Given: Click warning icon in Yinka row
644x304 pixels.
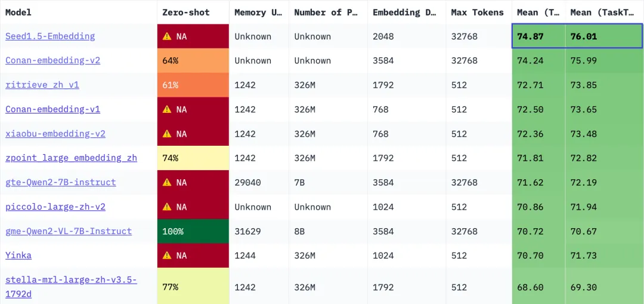Looking at the screenshot, I should pyautogui.click(x=167, y=256).
